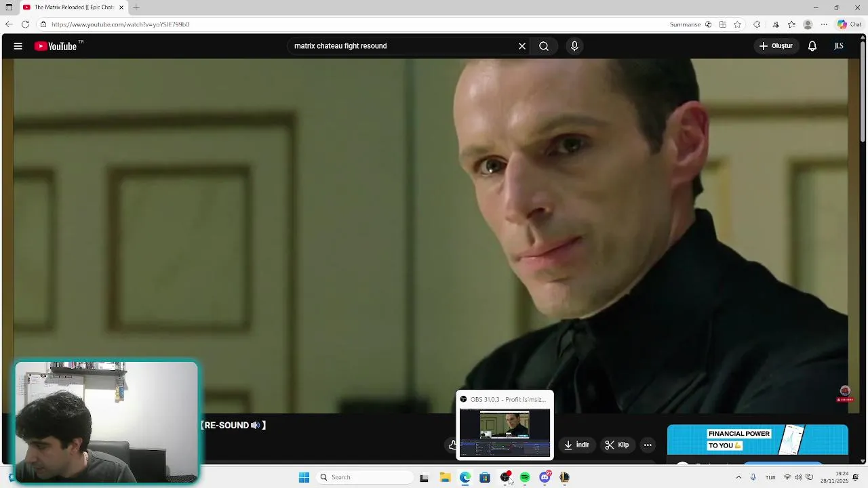Open the notification center icon
This screenshot has height=488, width=868.
[856, 477]
